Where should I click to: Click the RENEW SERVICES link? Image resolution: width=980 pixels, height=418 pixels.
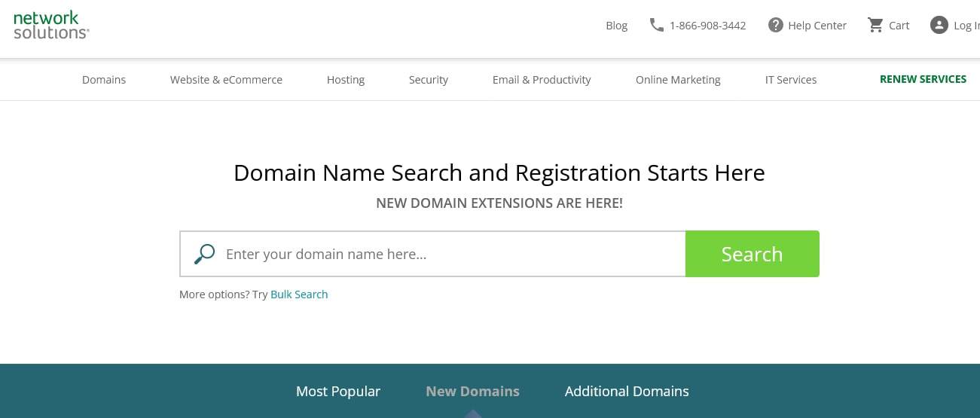coord(923,79)
